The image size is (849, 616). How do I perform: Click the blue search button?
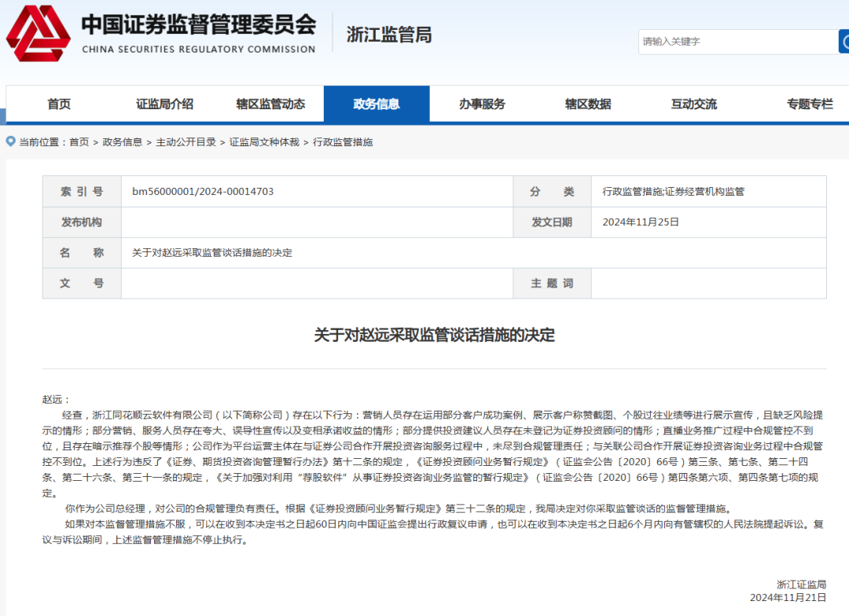tap(843, 41)
